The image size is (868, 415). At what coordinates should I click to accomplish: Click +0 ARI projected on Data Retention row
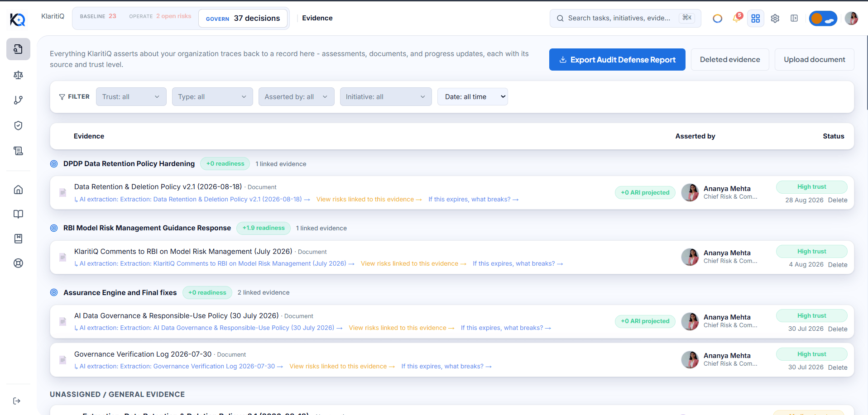pos(645,192)
